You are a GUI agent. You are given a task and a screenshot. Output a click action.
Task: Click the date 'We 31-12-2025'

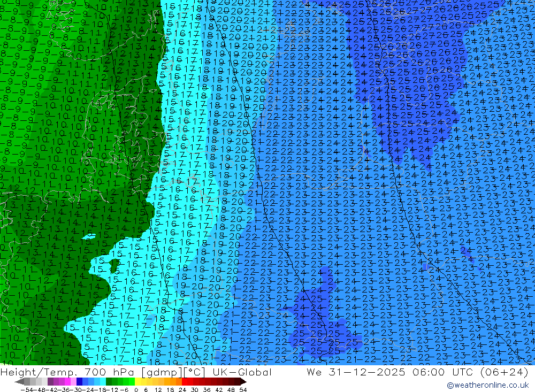click(356, 372)
